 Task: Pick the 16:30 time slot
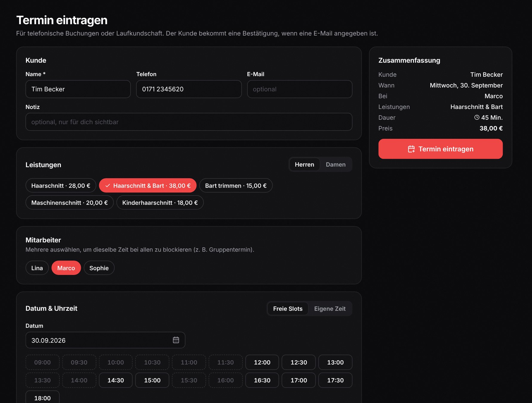coord(262,380)
